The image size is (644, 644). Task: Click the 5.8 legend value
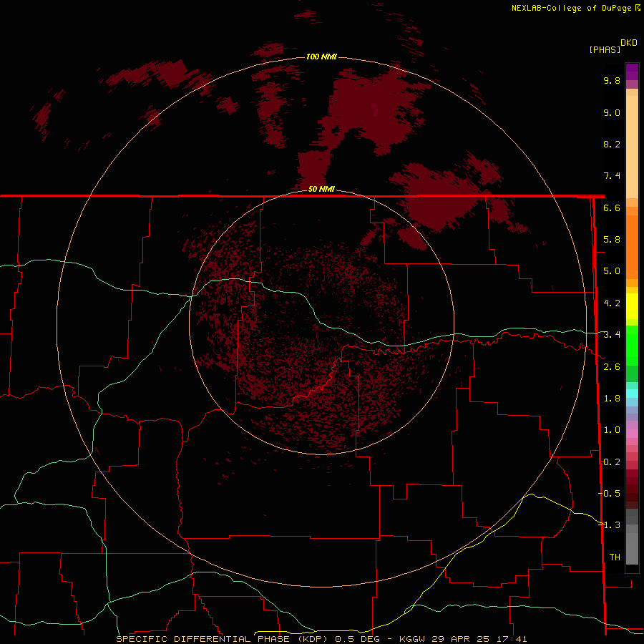coord(612,240)
